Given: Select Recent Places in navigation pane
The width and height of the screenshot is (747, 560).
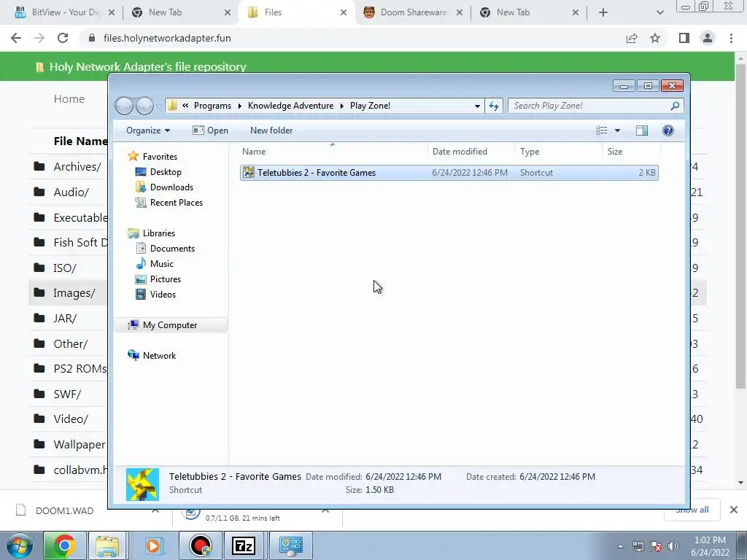Looking at the screenshot, I should coord(177,203).
